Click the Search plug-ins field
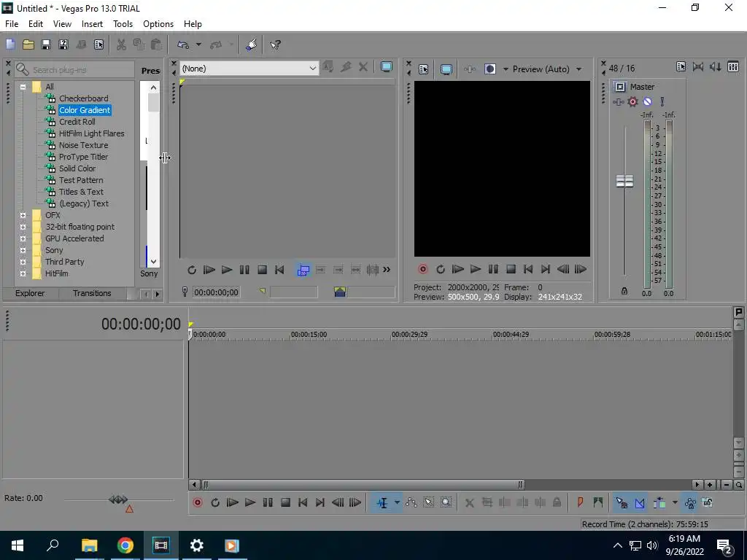747x560 pixels. 74,70
